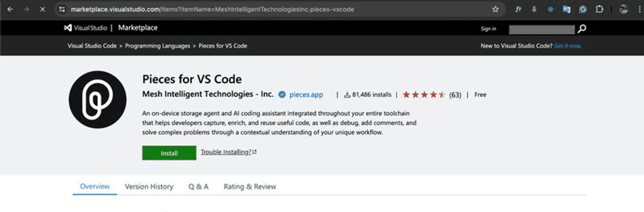Image resolution: width=644 pixels, height=212 pixels.
Task: Go to Visual Studio Code breadcrumb
Action: point(92,46)
